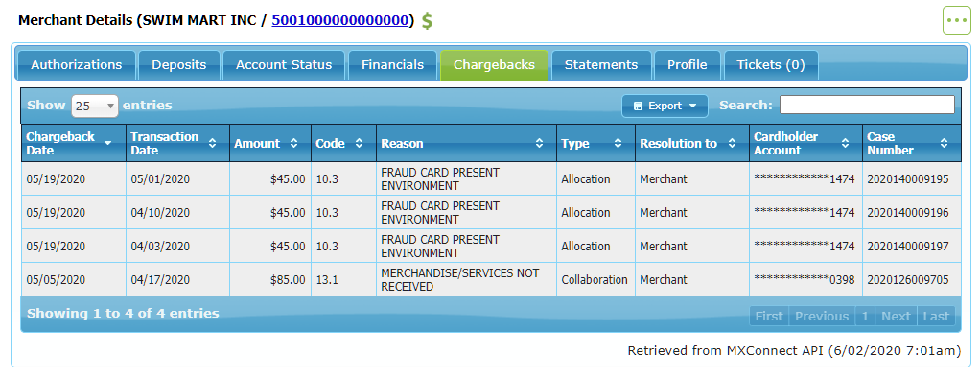This screenshot has width=980, height=379.
Task: Open the Statements tab
Action: pos(600,65)
